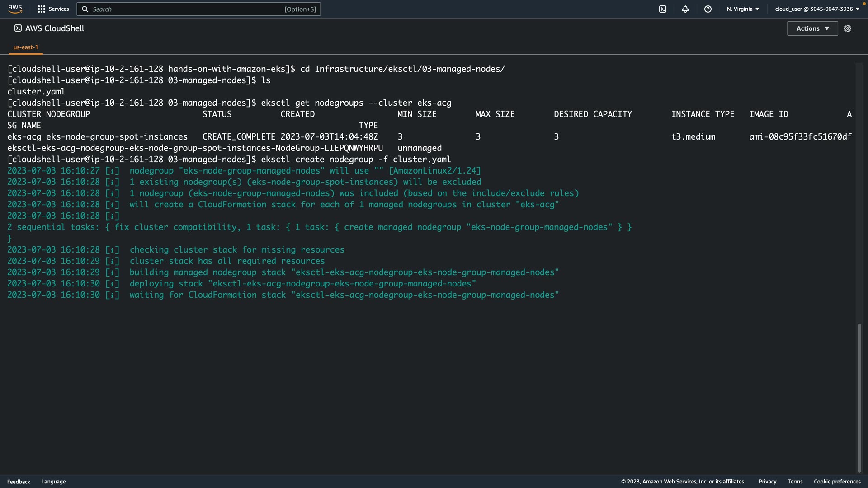Image resolution: width=868 pixels, height=488 pixels.
Task: Open the Terms link
Action: click(795, 482)
